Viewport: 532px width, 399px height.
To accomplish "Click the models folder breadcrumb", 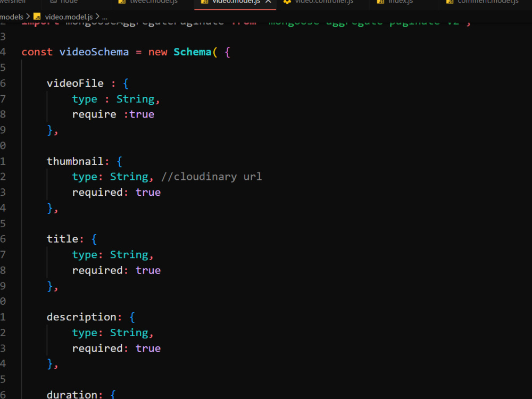I will (x=12, y=17).
